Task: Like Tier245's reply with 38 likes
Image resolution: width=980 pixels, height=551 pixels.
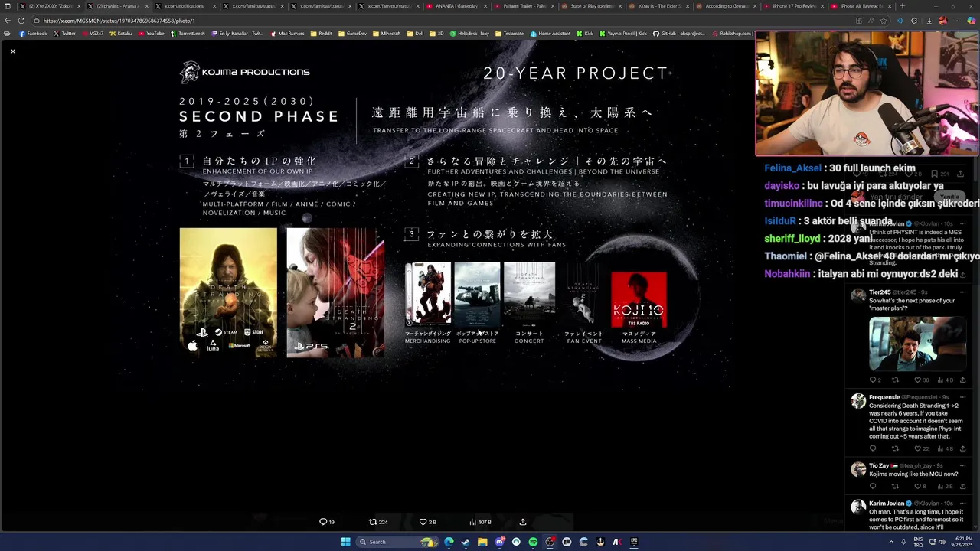Action: pyautogui.click(x=917, y=380)
